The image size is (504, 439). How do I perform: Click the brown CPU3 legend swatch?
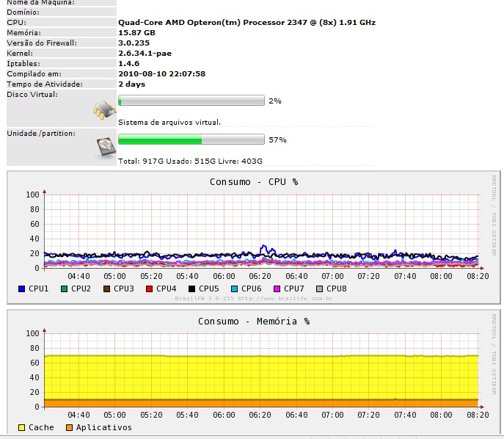pos(106,289)
